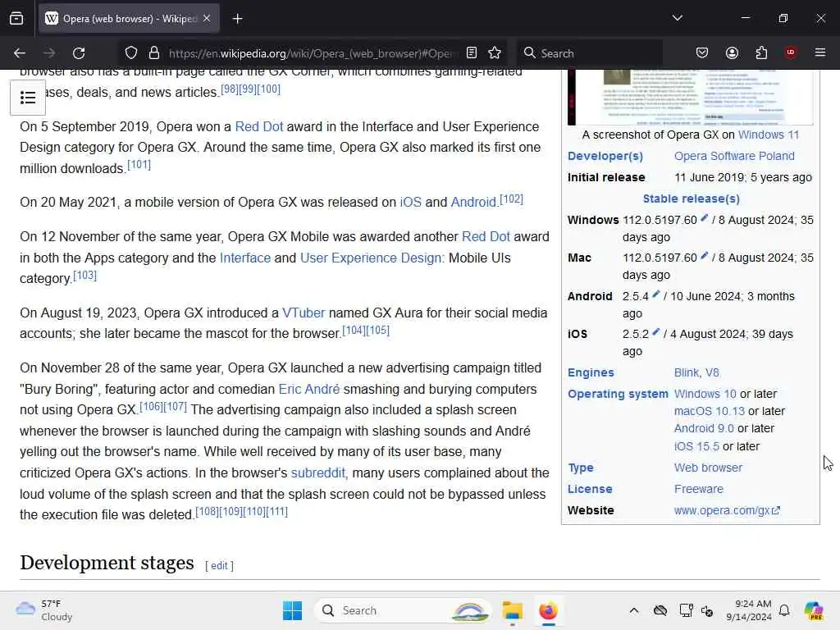Show hidden system tray icons

click(634, 610)
